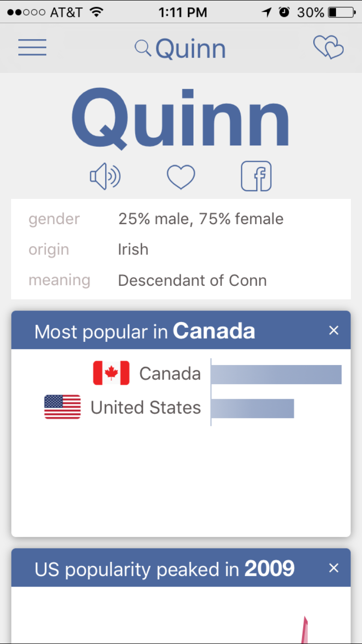Tap the United States flag icon
This screenshot has width=362, height=644.
pyautogui.click(x=63, y=407)
